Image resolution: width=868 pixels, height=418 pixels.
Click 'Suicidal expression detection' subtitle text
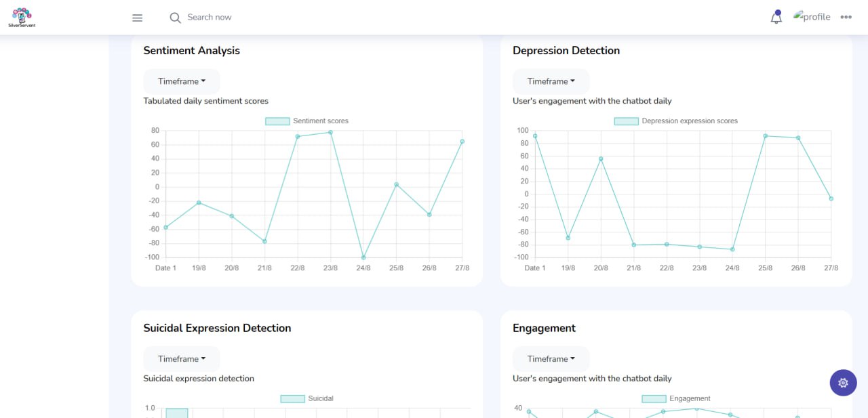pos(199,379)
